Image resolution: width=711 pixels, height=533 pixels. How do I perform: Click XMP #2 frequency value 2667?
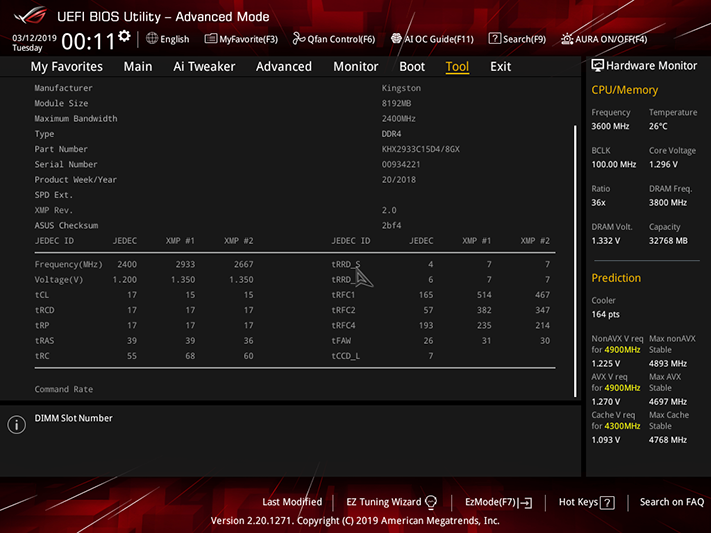click(x=243, y=264)
